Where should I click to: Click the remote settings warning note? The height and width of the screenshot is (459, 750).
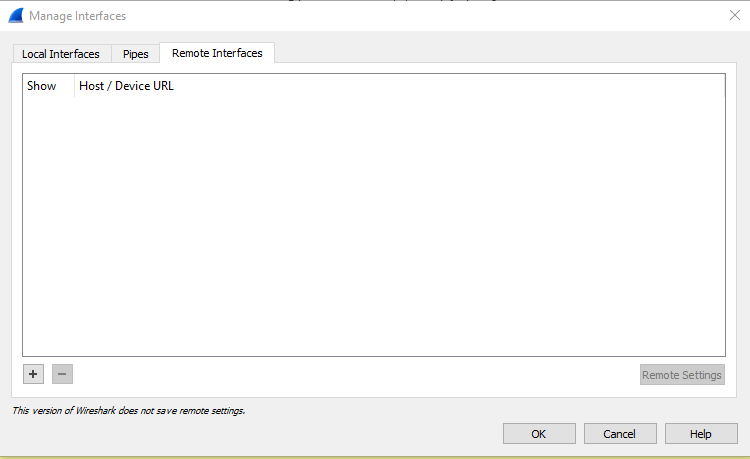coord(128,410)
